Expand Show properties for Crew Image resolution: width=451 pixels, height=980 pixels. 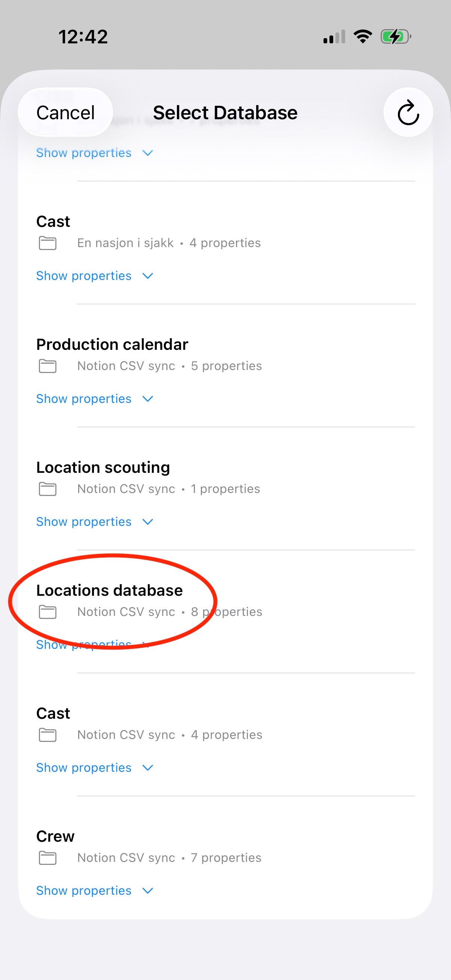coord(94,891)
